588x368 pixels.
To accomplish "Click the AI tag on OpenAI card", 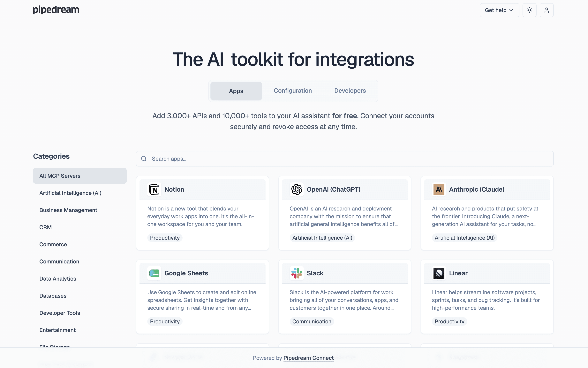I will 322,238.
